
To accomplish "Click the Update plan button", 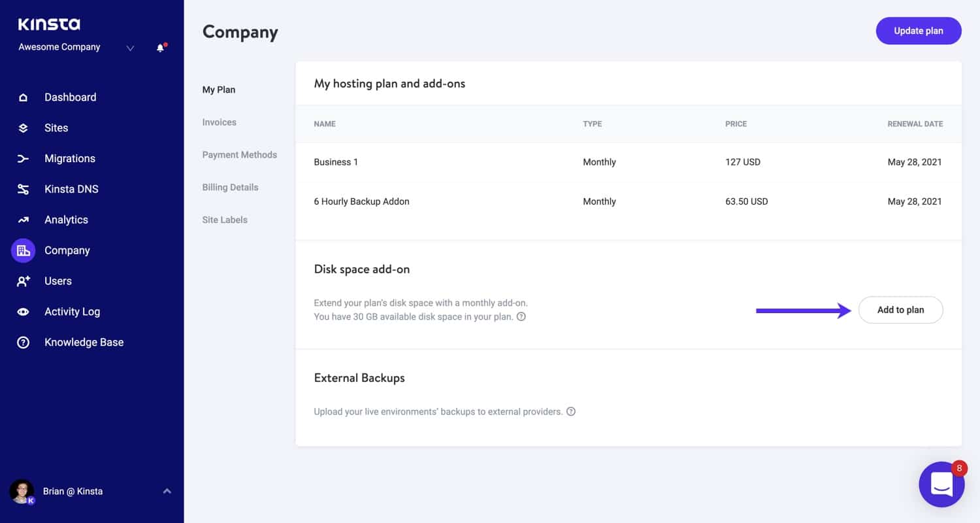I will (x=919, y=31).
